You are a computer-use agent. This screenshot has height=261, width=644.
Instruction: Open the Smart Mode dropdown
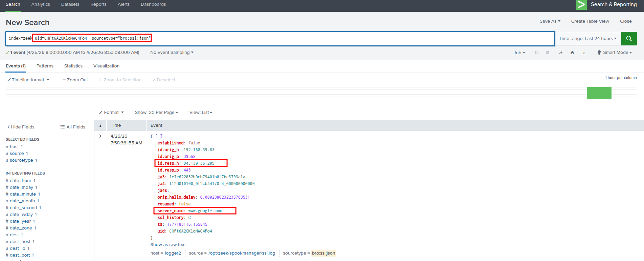(615, 53)
